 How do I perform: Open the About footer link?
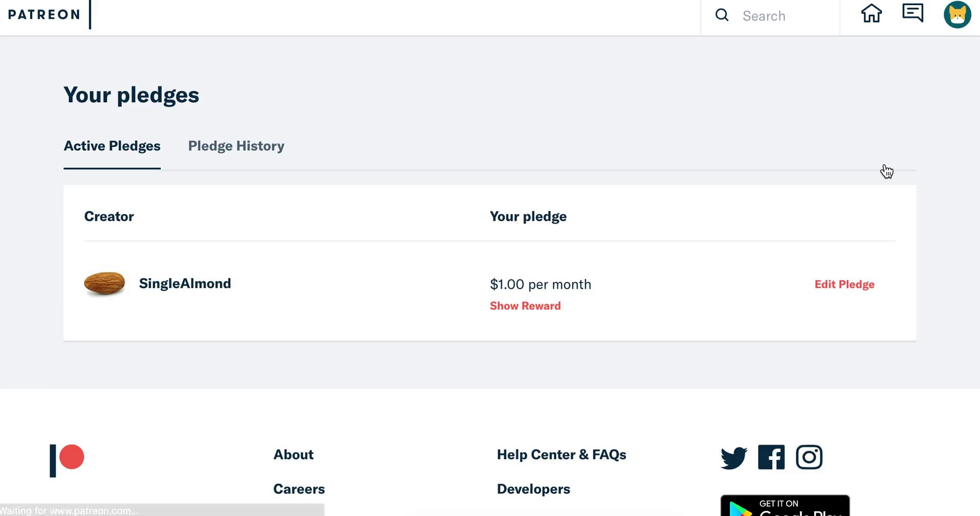(x=293, y=455)
